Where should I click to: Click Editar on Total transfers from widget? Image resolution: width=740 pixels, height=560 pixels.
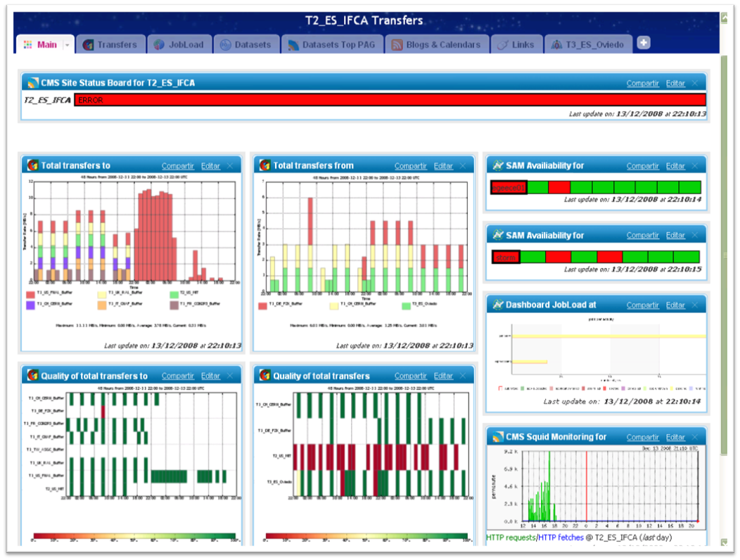point(443,166)
